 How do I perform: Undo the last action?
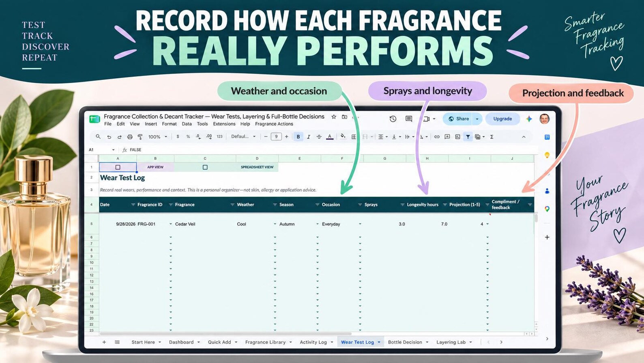(109, 137)
